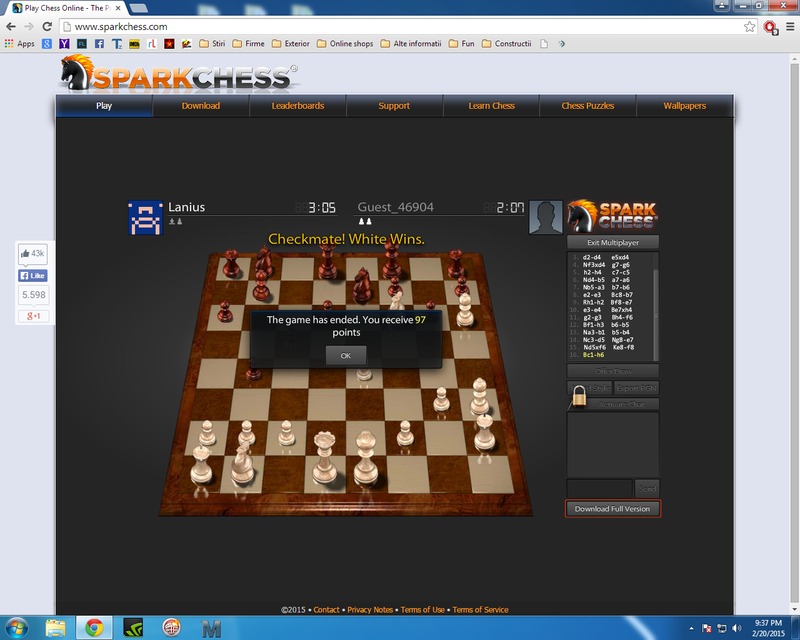Click the Offer Draw button
Screen dimensions: 800x640
pyautogui.click(x=613, y=371)
